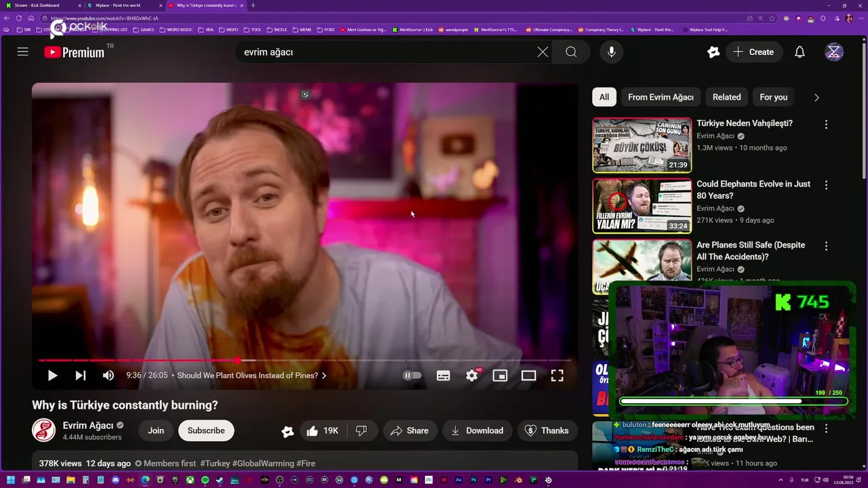868x488 pixels.
Task: Like the video (19K)
Action: coord(322,430)
